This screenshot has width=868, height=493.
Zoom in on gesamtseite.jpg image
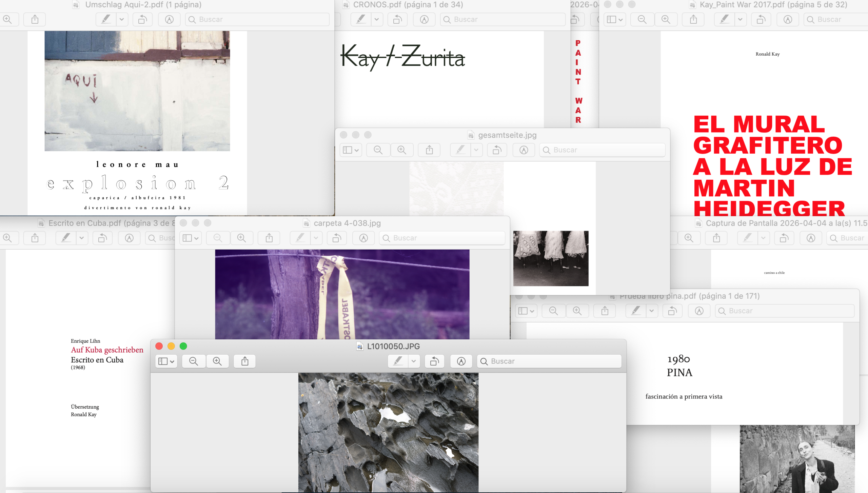coord(402,150)
